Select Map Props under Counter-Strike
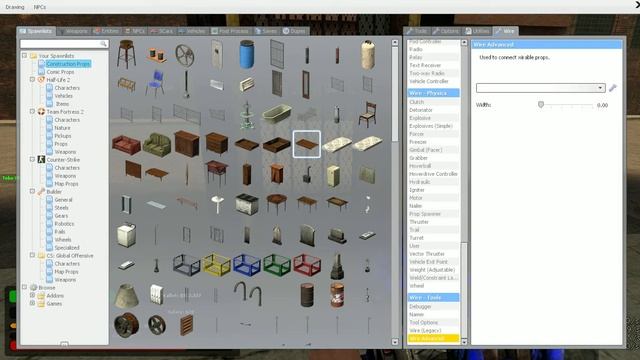Image resolution: width=640 pixels, height=360 pixels. [x=66, y=184]
